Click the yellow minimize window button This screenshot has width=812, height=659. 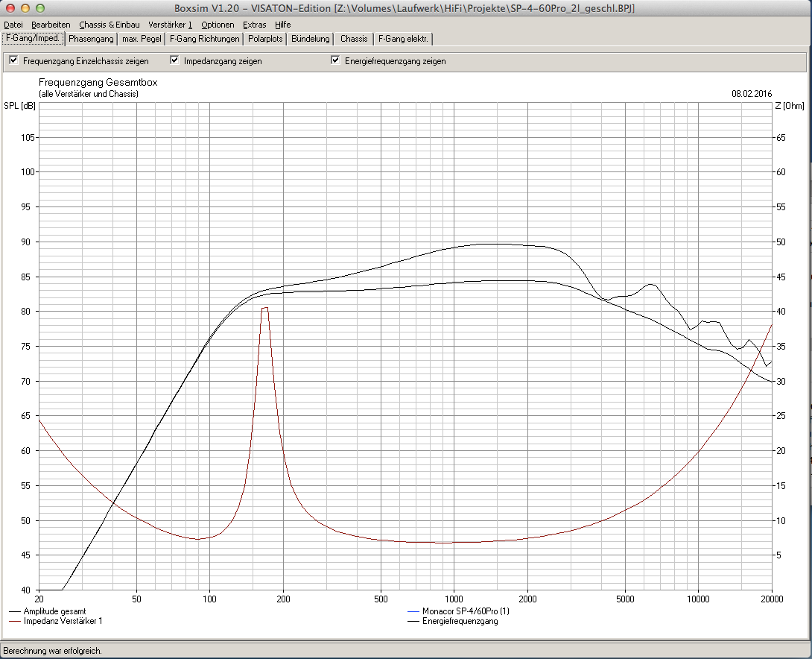click(x=25, y=8)
